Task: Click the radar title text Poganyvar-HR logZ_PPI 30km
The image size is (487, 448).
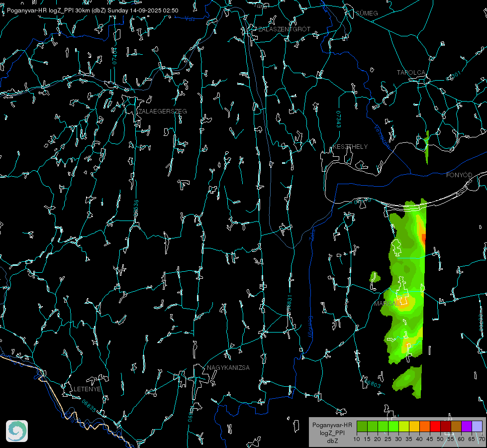Action: [x=48, y=10]
